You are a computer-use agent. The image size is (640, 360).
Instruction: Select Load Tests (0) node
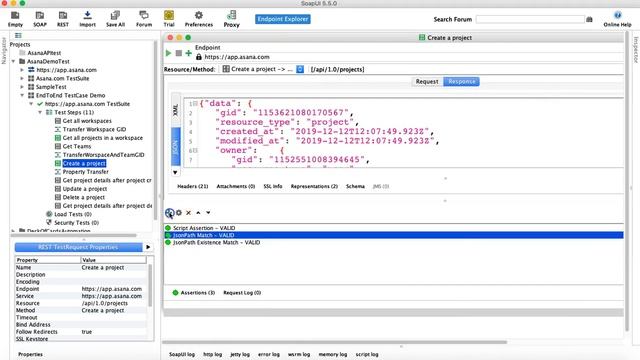pyautogui.click(x=73, y=214)
